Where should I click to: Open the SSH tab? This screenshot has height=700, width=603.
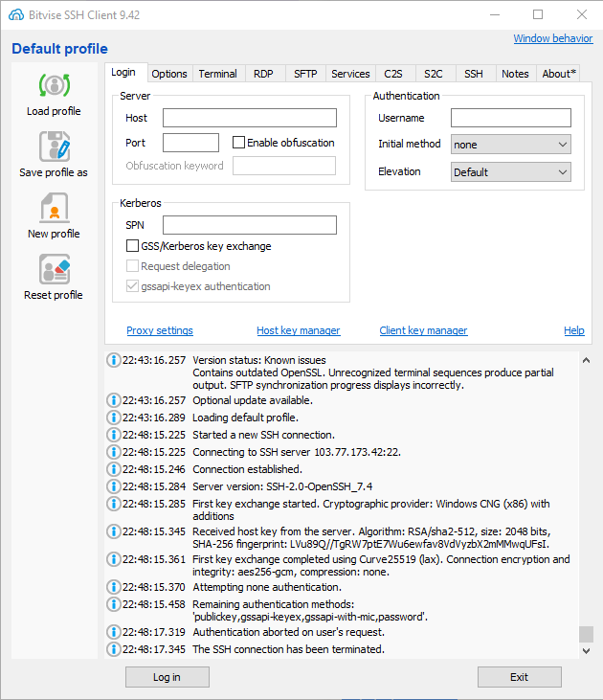coord(474,74)
